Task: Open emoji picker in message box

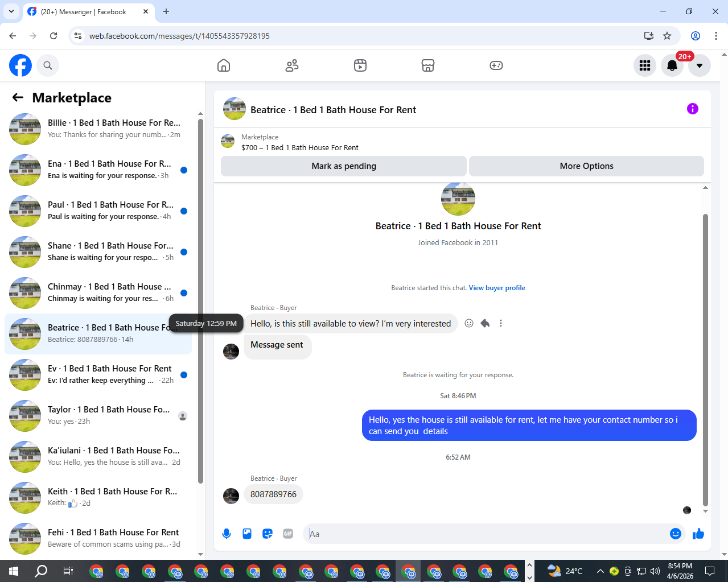Action: pyautogui.click(x=676, y=534)
